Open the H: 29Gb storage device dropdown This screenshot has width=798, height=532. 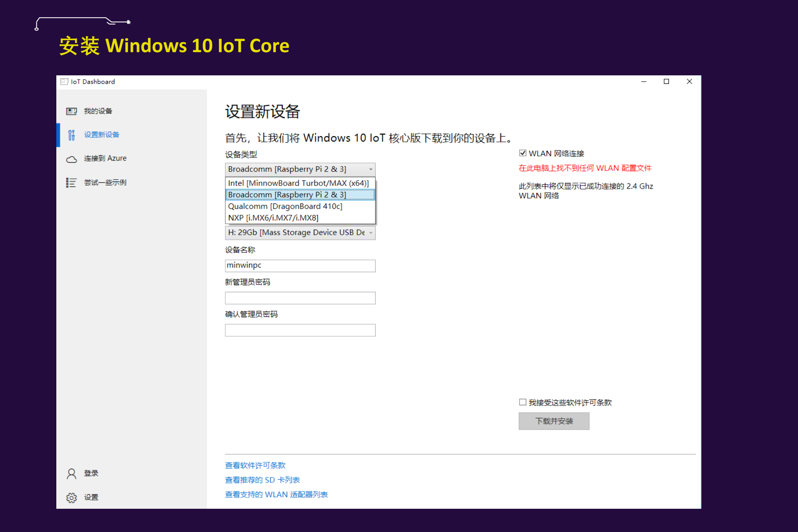pyautogui.click(x=371, y=232)
